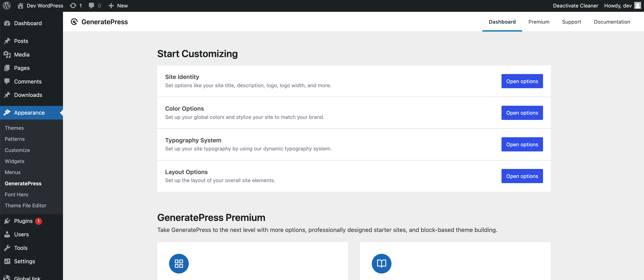The image size is (644, 280).
Task: Open the Pages menu label
Action: 22,68
